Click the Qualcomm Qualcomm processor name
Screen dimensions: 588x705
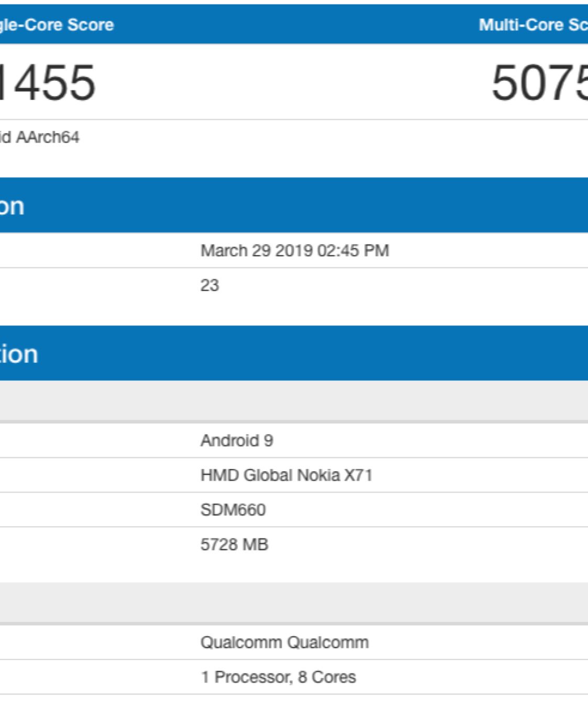(x=285, y=642)
